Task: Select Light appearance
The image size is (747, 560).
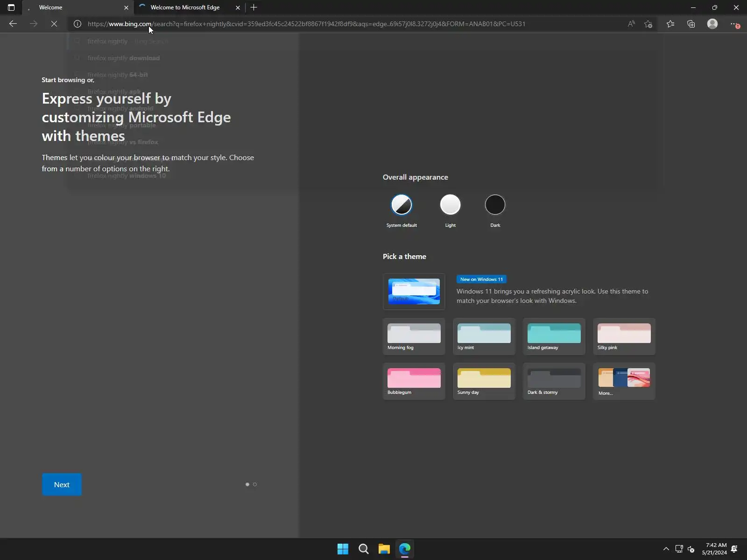Action: pos(450,205)
